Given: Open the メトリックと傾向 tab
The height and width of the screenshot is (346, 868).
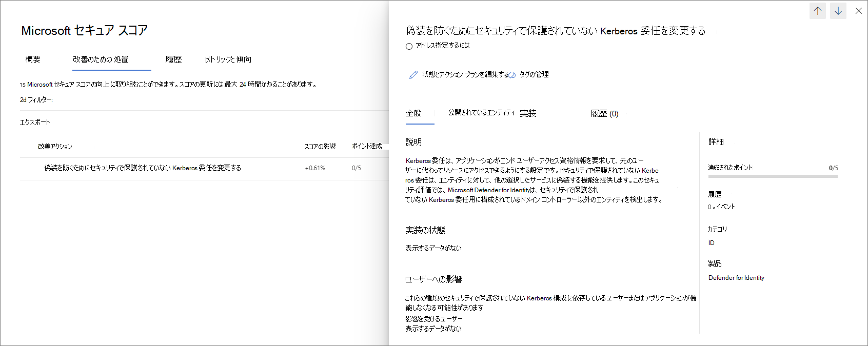Looking at the screenshot, I should click(228, 59).
